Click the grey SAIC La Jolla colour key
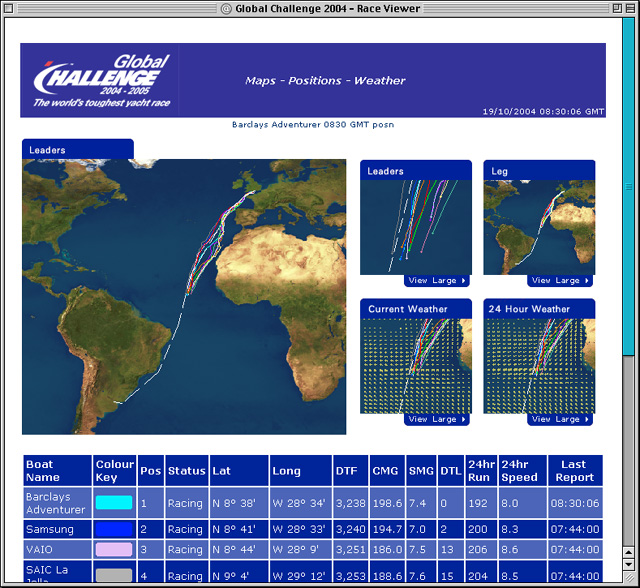Screen dimensions: 640x588 coord(114,575)
